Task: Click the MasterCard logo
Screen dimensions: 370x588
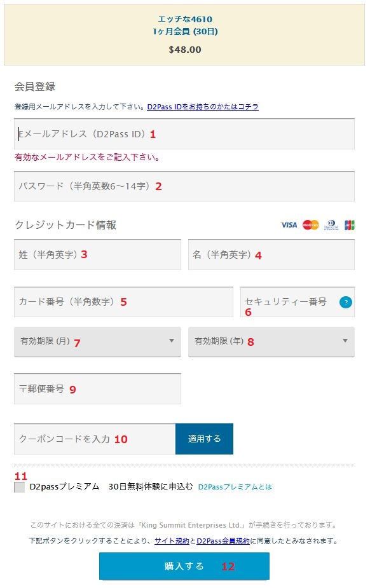Action: (311, 224)
